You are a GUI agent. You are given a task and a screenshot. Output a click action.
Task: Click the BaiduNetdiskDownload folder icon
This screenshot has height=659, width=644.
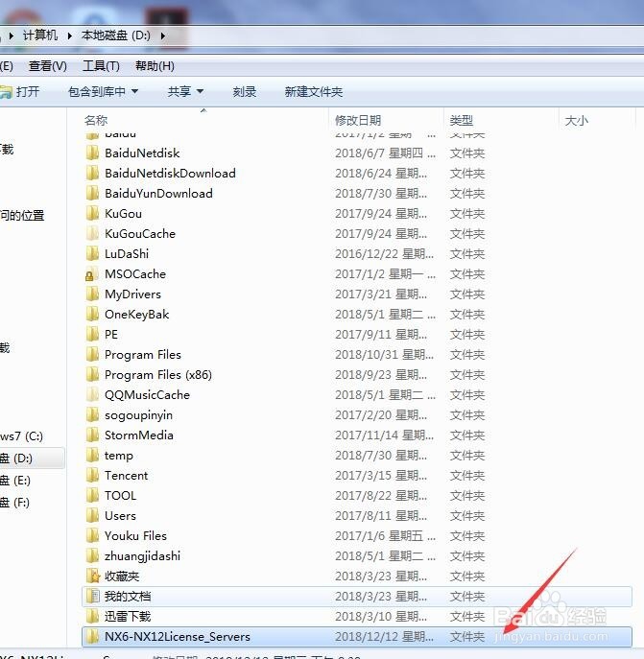coord(92,174)
